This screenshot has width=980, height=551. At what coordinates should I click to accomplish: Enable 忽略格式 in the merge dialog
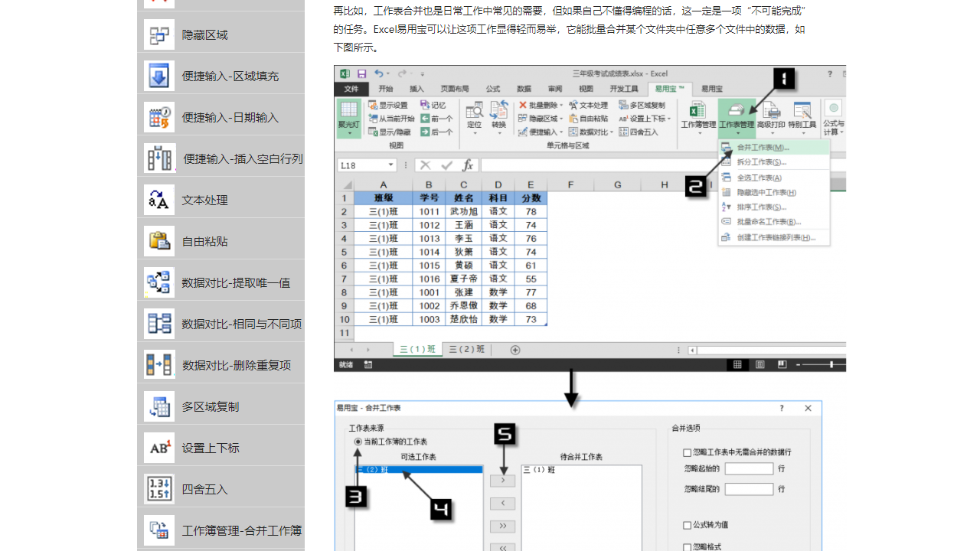point(687,545)
